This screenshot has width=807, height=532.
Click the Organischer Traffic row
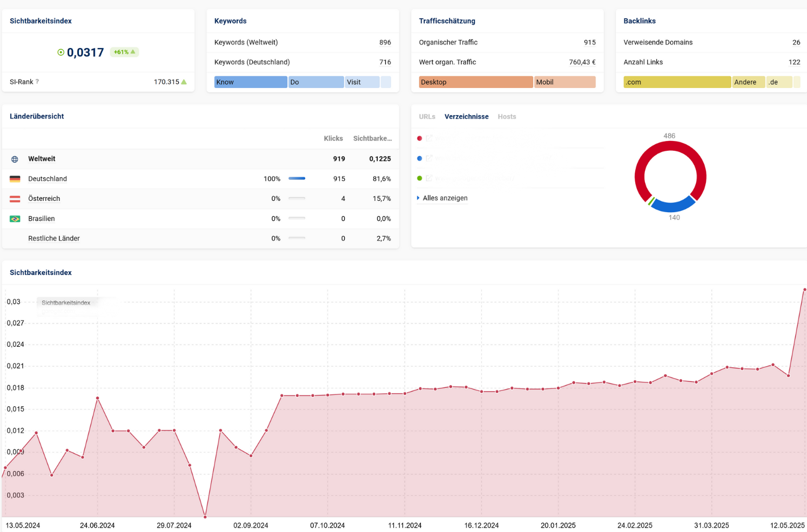507,42
